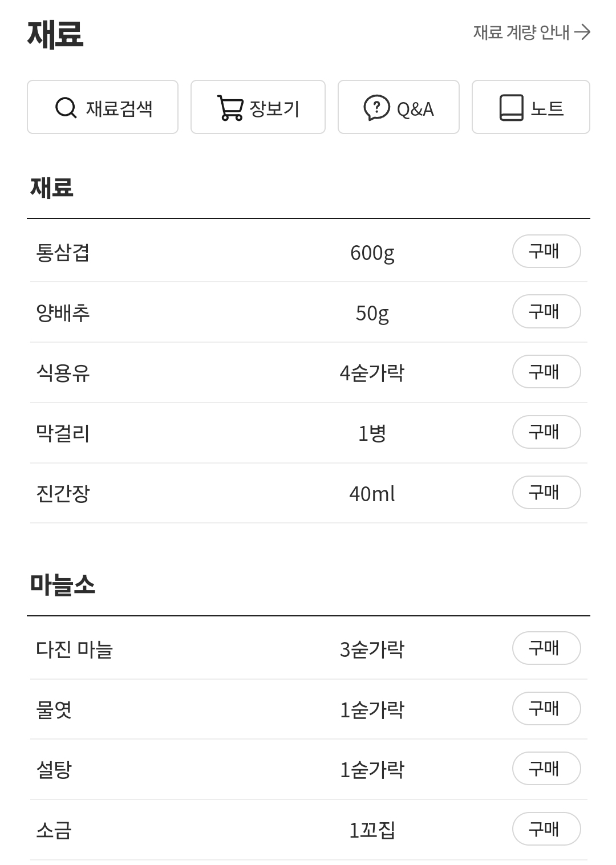Click the shopping cart icon
616x865 pixels.
(x=230, y=107)
